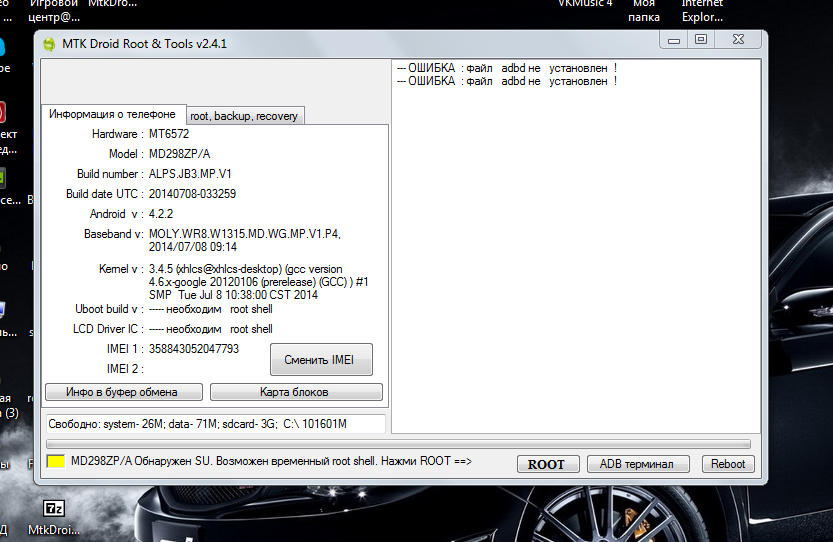
Task: Click LCD Driver IC необходим root shell text
Action: 211,329
